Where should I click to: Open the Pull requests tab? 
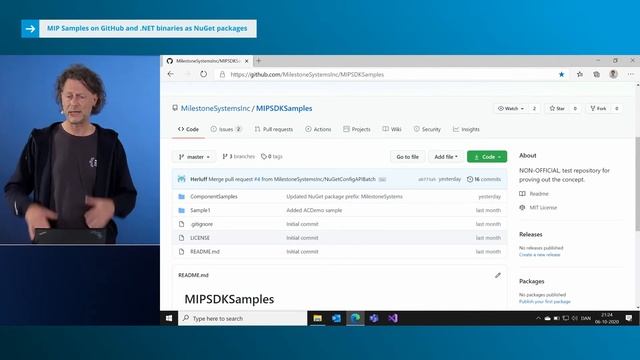[x=274, y=129]
